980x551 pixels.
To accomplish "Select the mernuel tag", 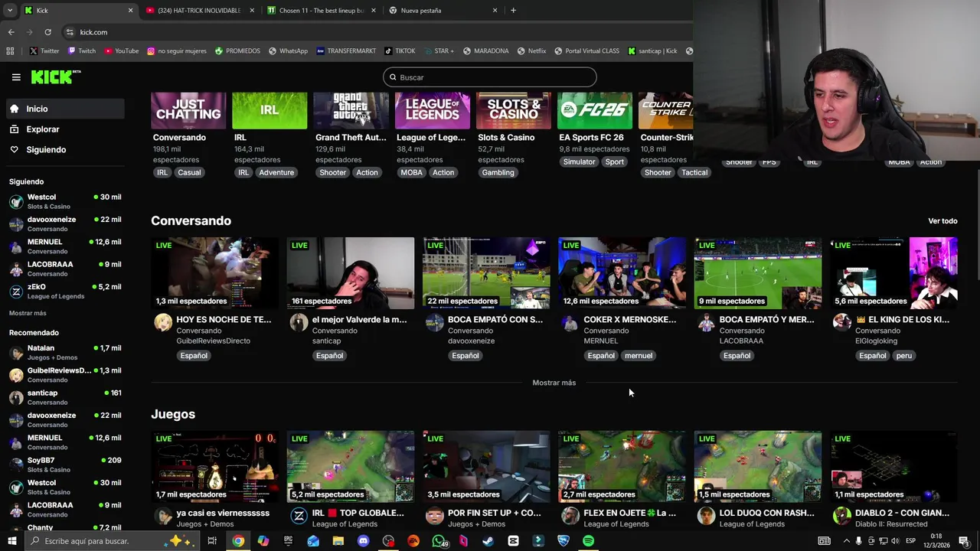I will click(x=639, y=355).
